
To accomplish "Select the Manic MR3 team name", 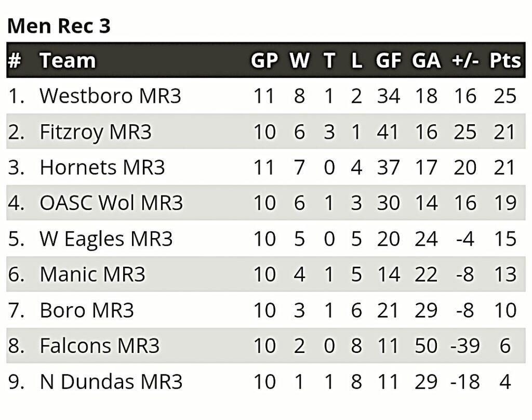I will coord(92,274).
